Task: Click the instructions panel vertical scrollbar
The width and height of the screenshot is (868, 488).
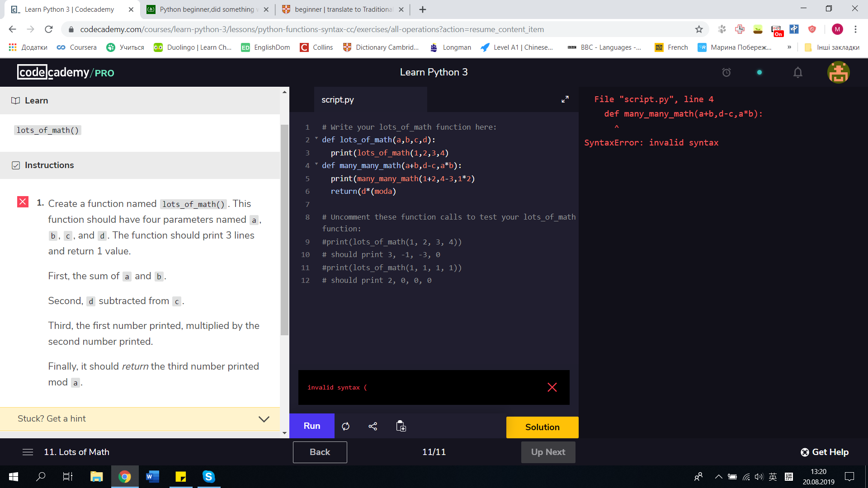Action: pos(284,226)
